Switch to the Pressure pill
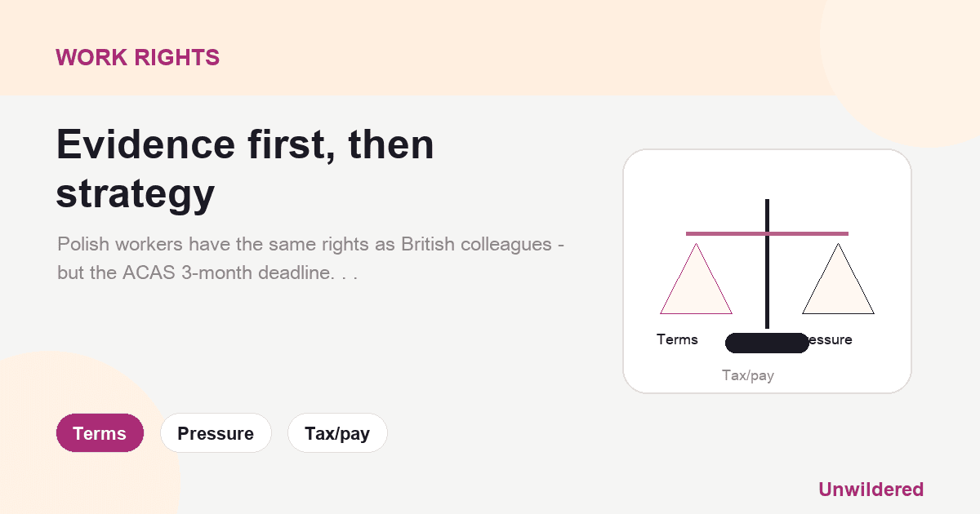Viewport: 980px width, 514px height. [x=216, y=433]
